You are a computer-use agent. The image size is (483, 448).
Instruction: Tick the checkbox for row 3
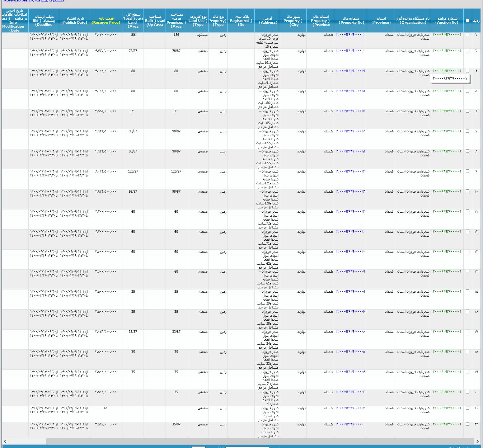[x=467, y=51]
